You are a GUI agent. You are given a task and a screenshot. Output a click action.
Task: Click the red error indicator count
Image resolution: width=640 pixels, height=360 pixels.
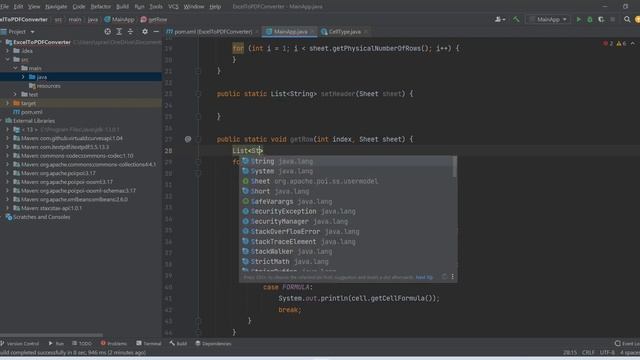(608, 43)
